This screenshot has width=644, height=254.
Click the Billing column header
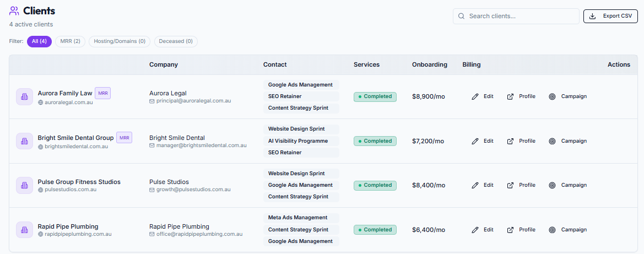point(472,64)
